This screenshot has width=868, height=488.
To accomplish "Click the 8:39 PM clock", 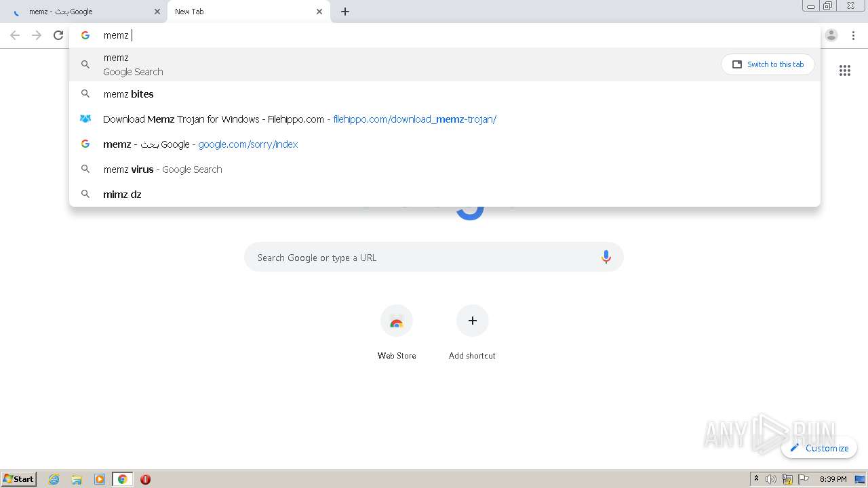I will pyautogui.click(x=833, y=479).
